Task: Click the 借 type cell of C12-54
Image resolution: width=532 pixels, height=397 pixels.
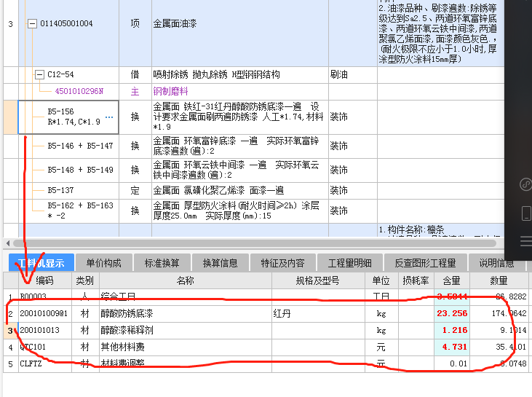Action: pos(135,75)
